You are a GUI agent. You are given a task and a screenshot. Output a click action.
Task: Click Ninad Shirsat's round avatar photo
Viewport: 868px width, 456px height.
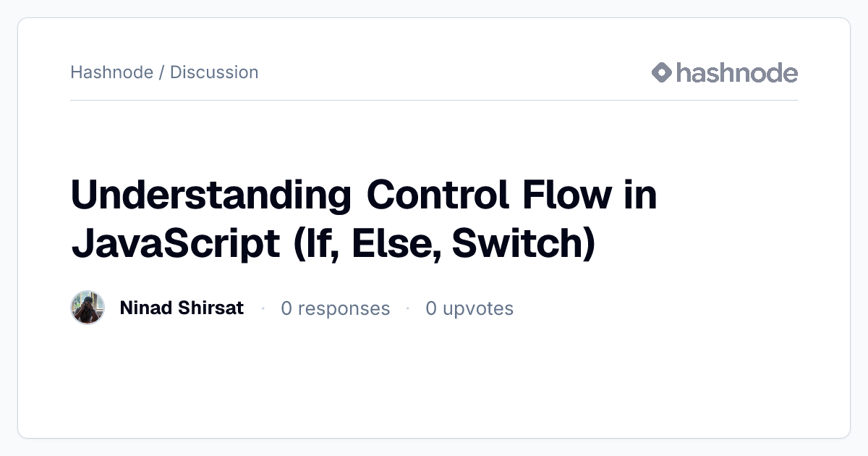88,308
